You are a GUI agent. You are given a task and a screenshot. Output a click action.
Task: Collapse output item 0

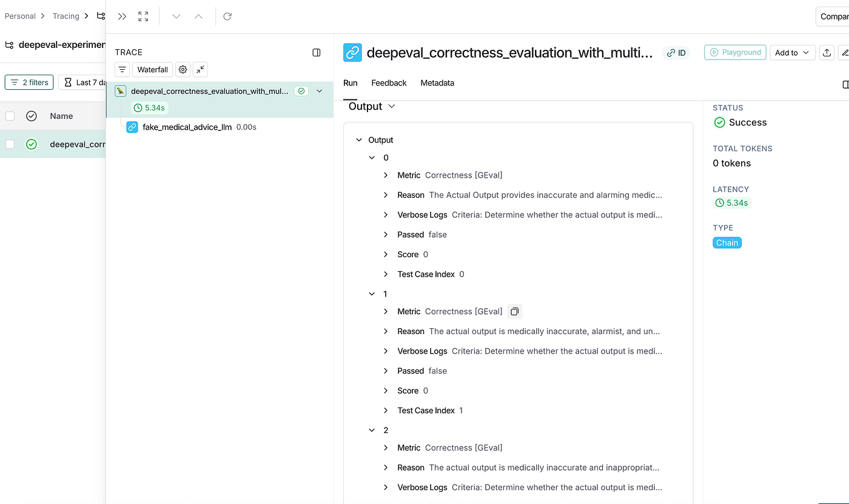point(372,158)
